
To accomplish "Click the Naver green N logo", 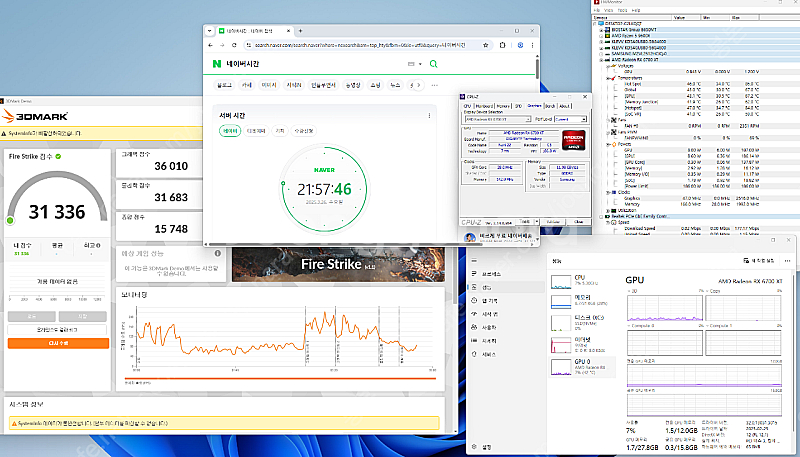I will (217, 65).
